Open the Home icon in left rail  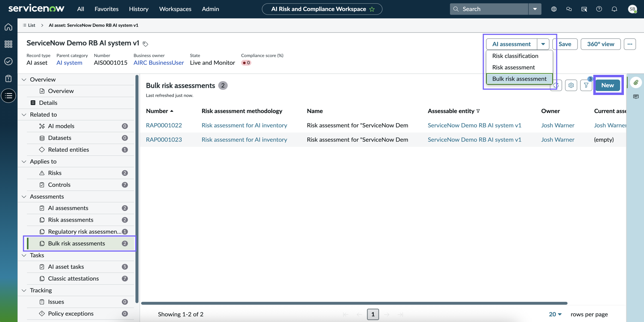click(x=8, y=27)
